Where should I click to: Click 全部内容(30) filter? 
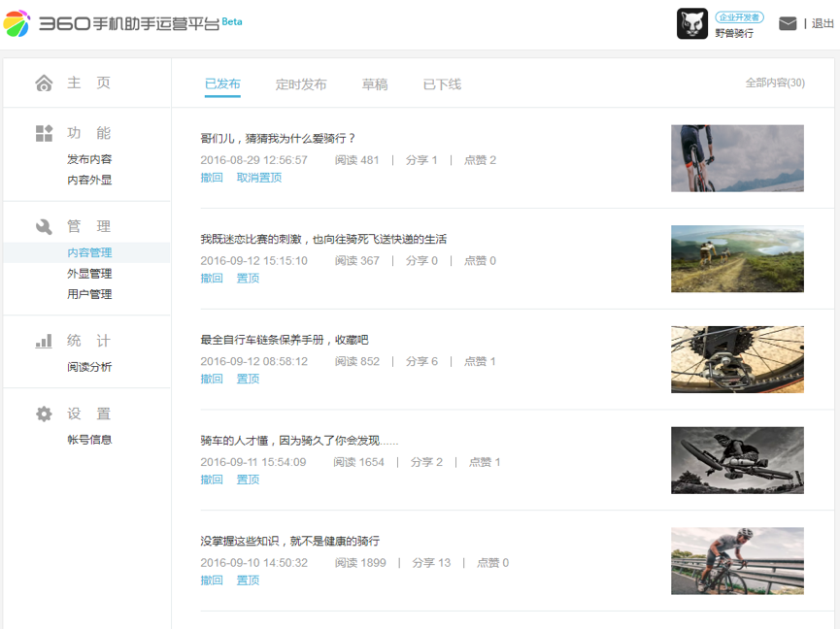click(775, 83)
